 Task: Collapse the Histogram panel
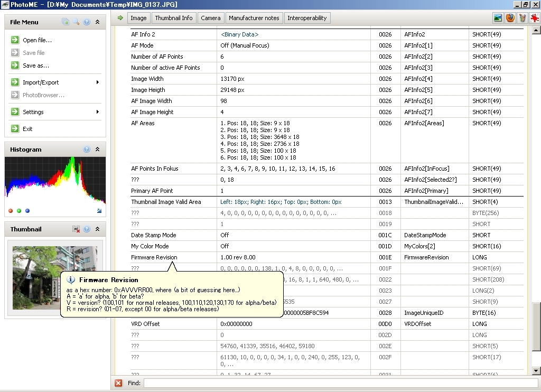pyautogui.click(x=98, y=150)
